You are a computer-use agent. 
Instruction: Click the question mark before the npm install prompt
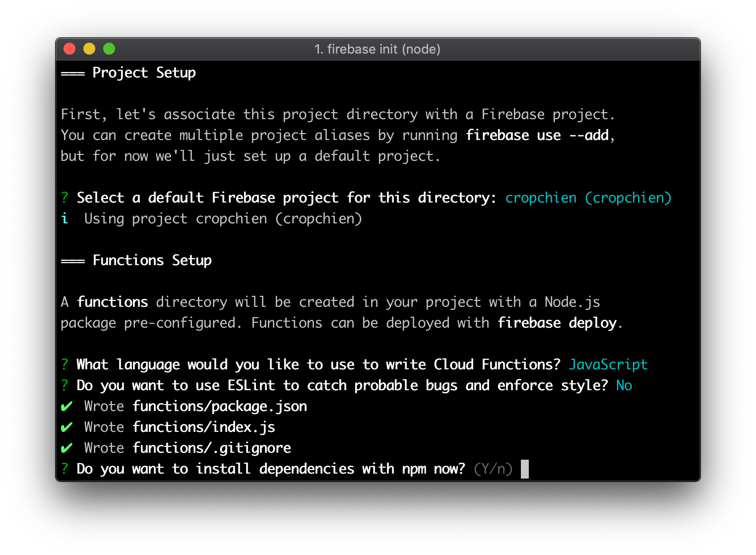point(64,469)
